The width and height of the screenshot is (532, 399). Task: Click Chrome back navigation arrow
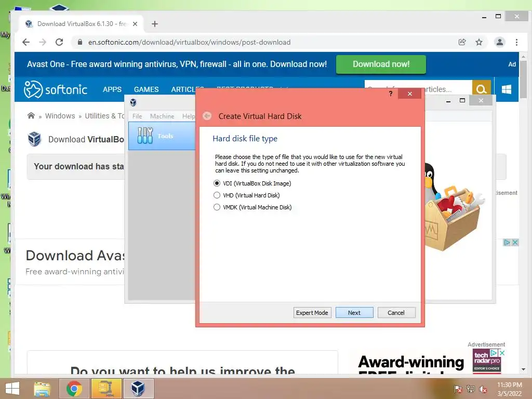(x=26, y=42)
